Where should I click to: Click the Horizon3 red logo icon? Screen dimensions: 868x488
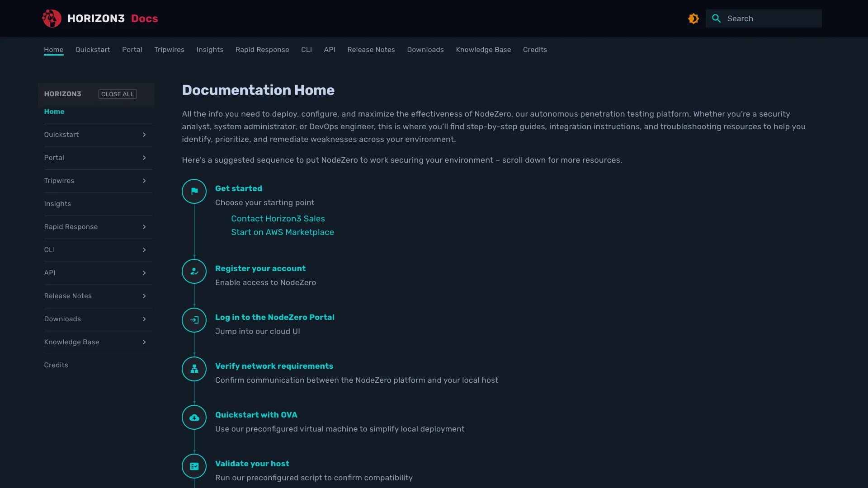click(x=52, y=19)
